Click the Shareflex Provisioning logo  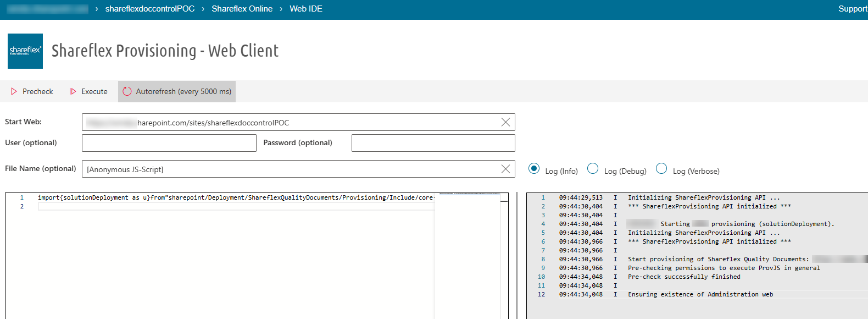point(25,51)
